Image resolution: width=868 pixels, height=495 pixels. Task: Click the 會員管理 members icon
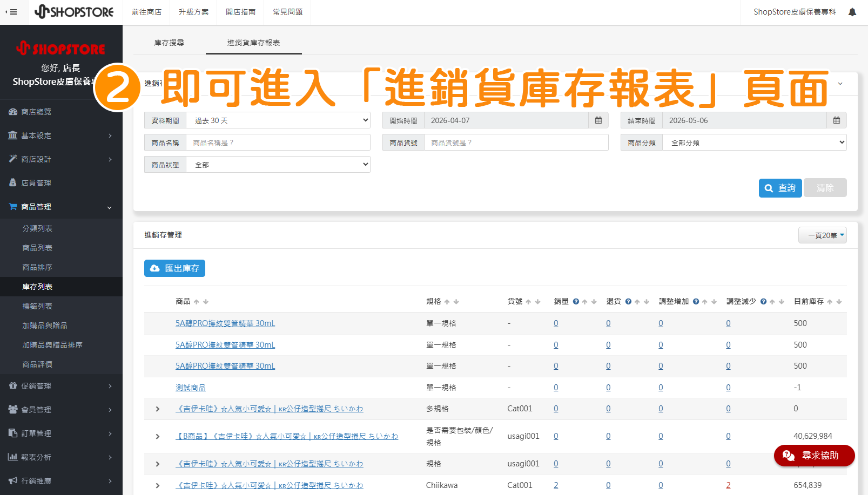(13, 410)
